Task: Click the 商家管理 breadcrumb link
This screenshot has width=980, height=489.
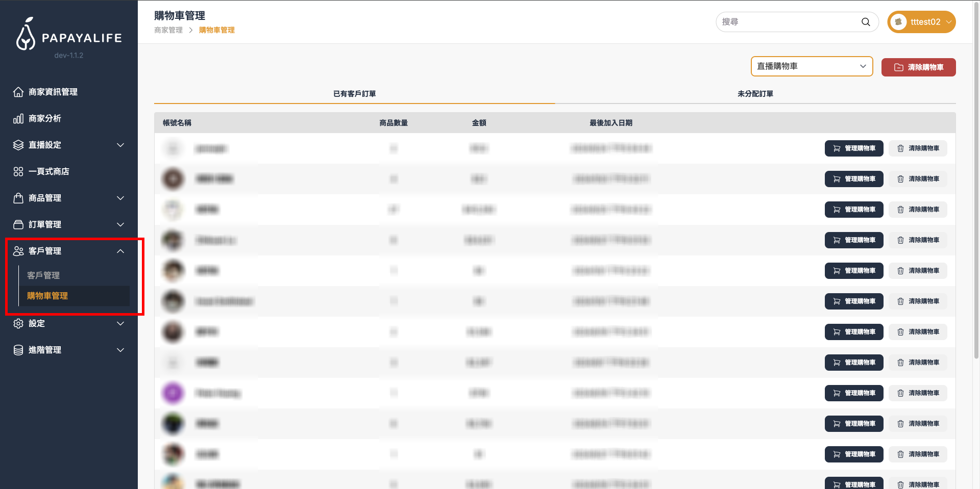Action: coord(168,30)
